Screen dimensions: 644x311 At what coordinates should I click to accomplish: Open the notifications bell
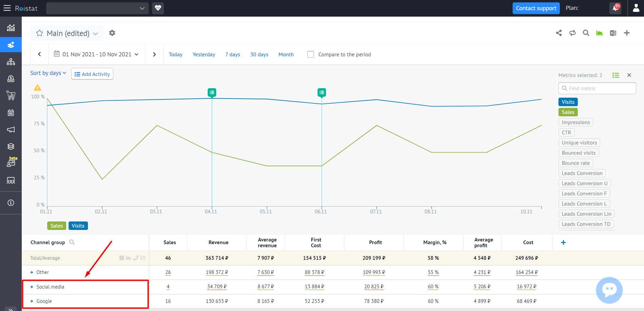point(615,8)
